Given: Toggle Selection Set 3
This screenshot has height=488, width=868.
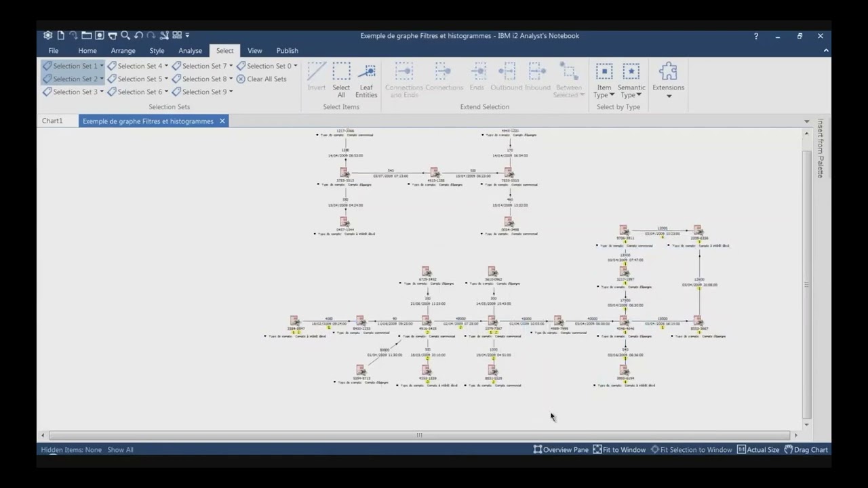Looking at the screenshot, I should (70, 91).
